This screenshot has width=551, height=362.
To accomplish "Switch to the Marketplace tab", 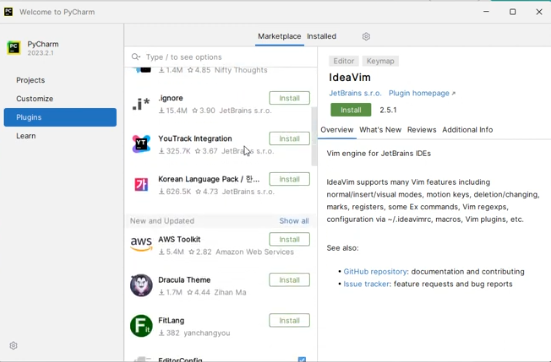I will pos(279,37).
